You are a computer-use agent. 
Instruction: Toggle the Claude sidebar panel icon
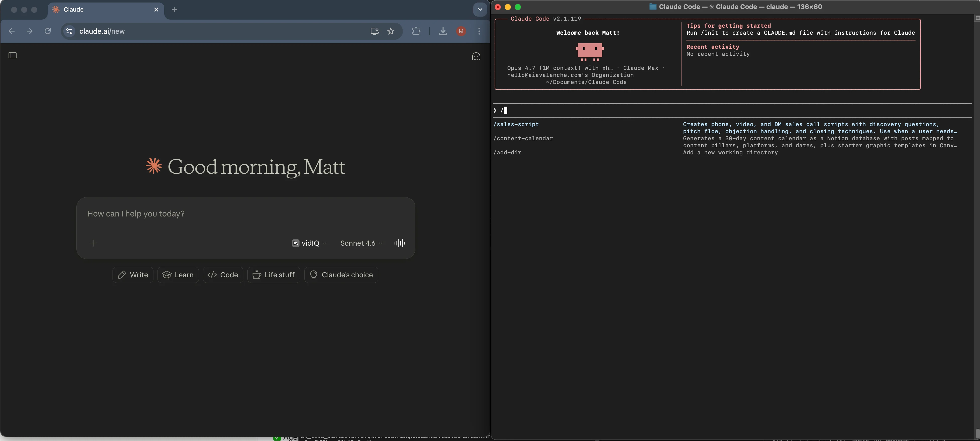(x=13, y=56)
